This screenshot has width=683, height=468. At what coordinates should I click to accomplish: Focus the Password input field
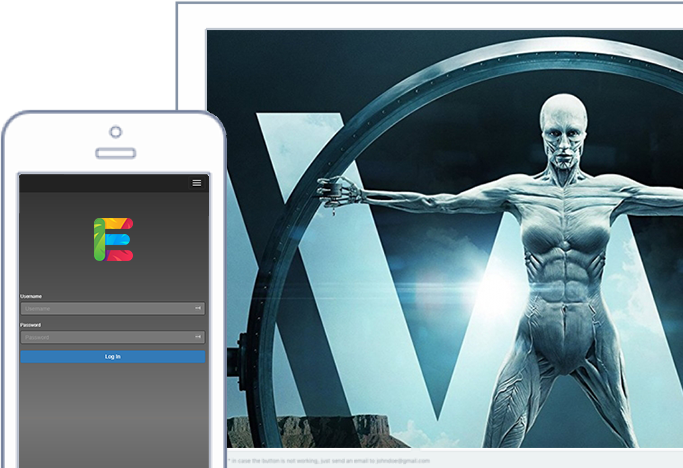(113, 337)
